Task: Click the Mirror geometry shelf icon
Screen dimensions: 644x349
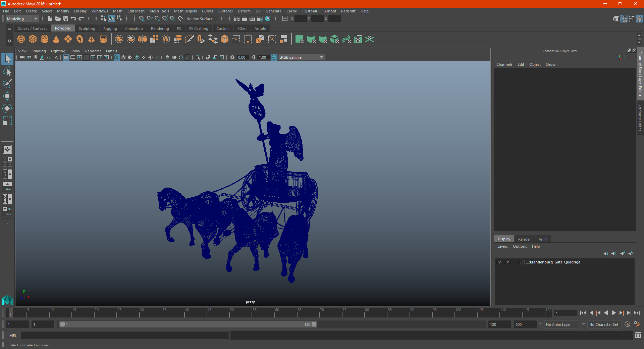Action: [143, 39]
